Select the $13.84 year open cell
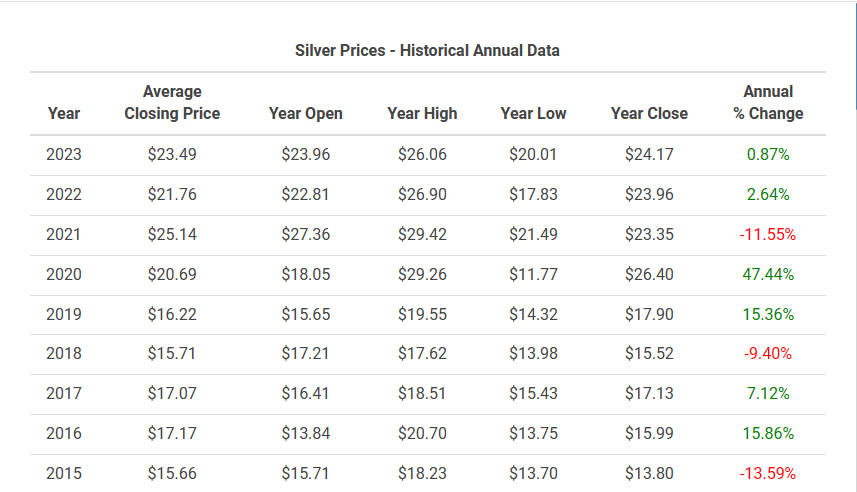The image size is (857, 492). pos(306,433)
